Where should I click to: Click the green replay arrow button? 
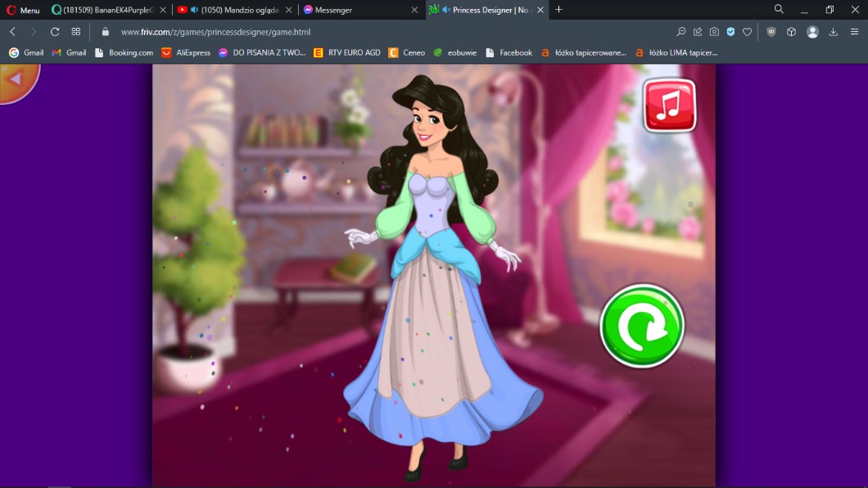[x=642, y=326]
